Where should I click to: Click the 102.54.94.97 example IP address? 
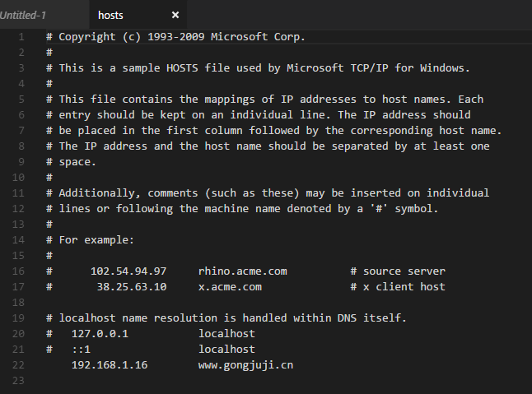click(128, 271)
